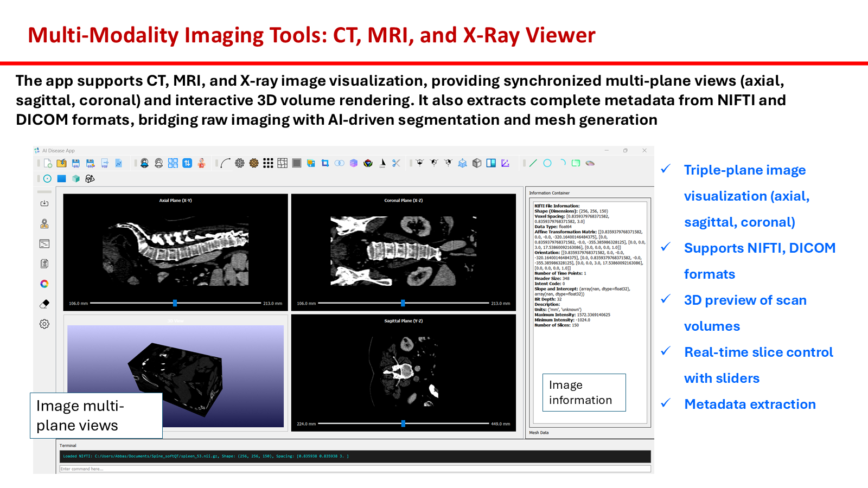
Task: Click the Coronal Plane (X-Z) image view
Action: pyautogui.click(x=404, y=252)
